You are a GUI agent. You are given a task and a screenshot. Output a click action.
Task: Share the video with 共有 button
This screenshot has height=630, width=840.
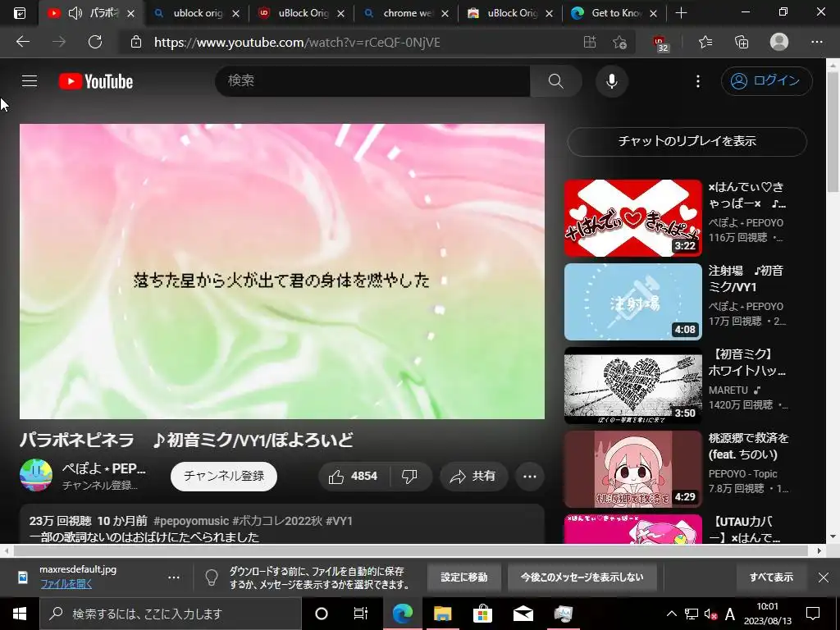tap(473, 477)
